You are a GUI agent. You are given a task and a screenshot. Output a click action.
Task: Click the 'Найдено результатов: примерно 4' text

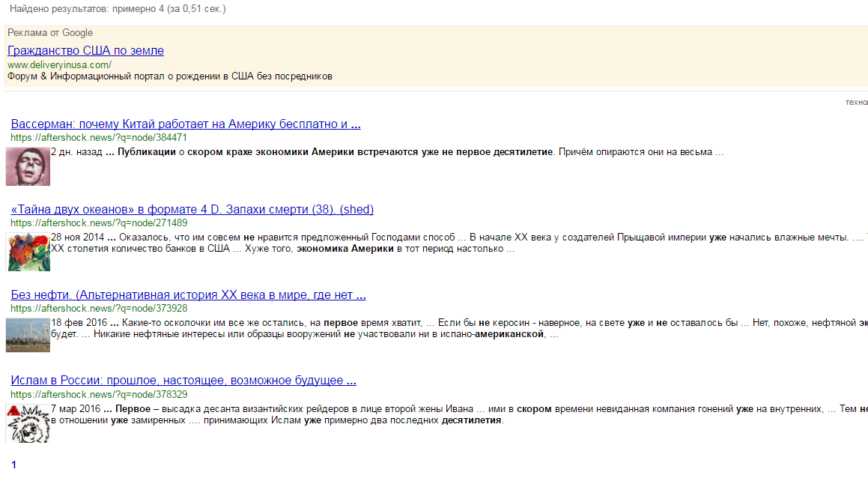[87, 9]
